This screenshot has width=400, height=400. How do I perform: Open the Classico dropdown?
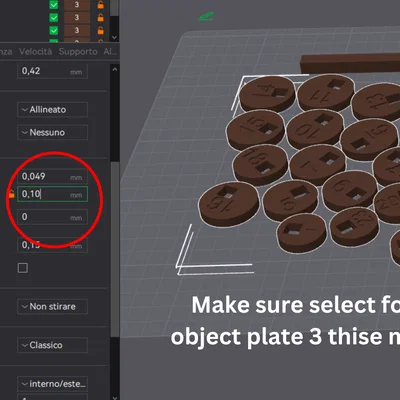[52, 345]
